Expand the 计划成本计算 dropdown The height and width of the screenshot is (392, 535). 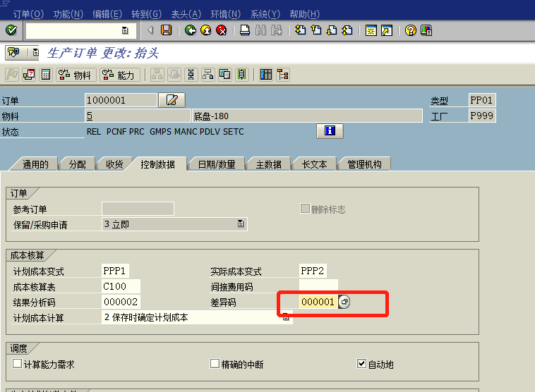(286, 317)
